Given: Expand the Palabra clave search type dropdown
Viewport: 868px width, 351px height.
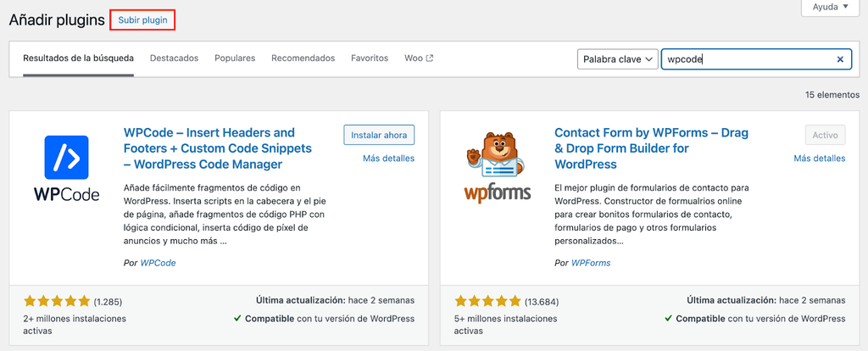Looking at the screenshot, I should click(617, 59).
